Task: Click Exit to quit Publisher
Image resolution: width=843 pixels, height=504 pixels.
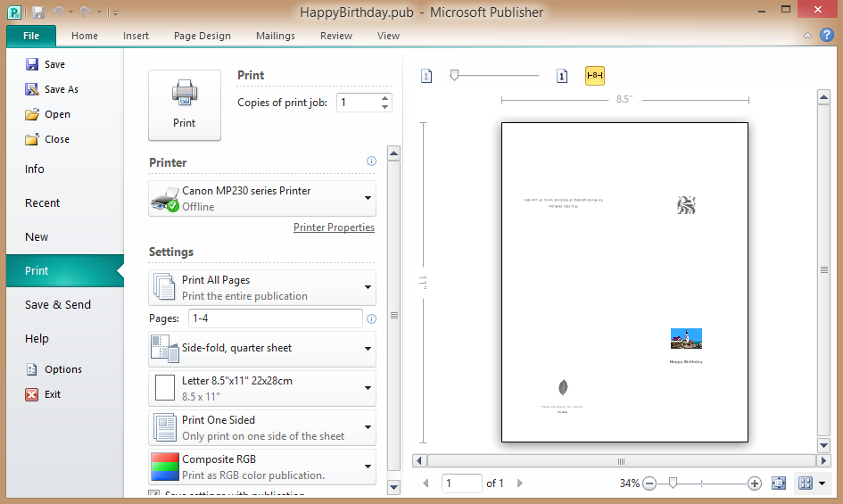Action: tap(43, 394)
